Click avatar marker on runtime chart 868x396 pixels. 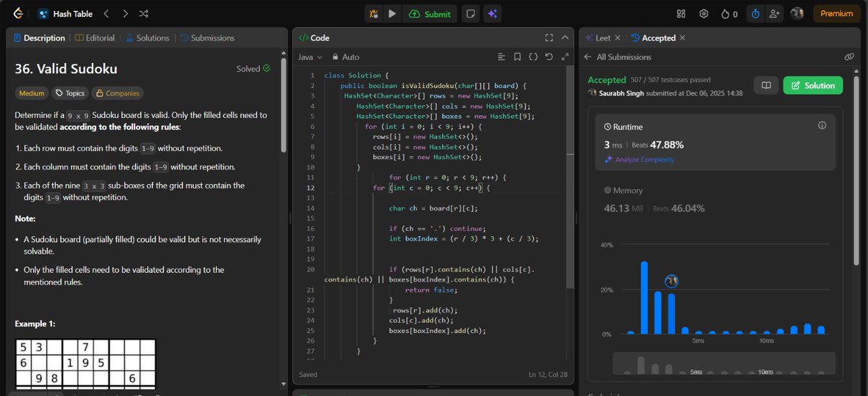(671, 281)
